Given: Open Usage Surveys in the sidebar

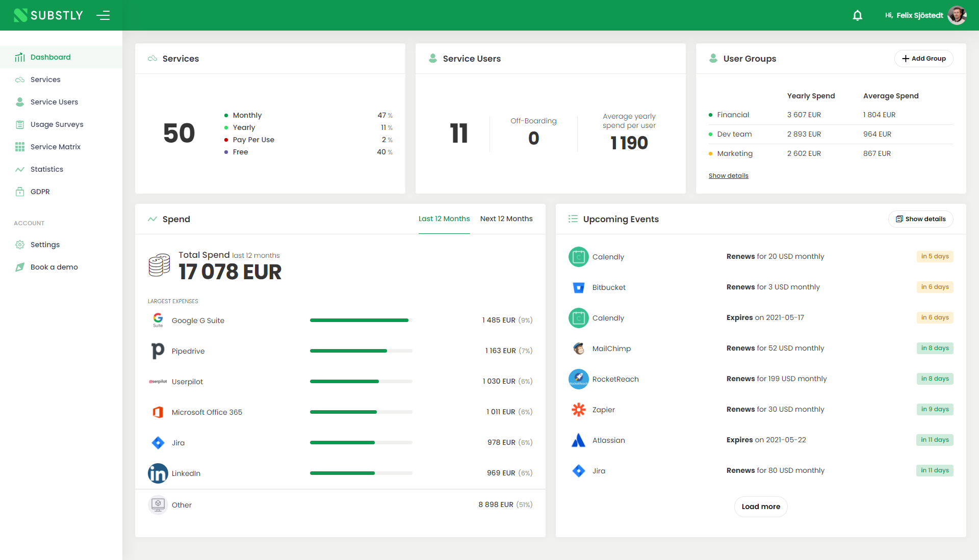Looking at the screenshot, I should point(61,124).
